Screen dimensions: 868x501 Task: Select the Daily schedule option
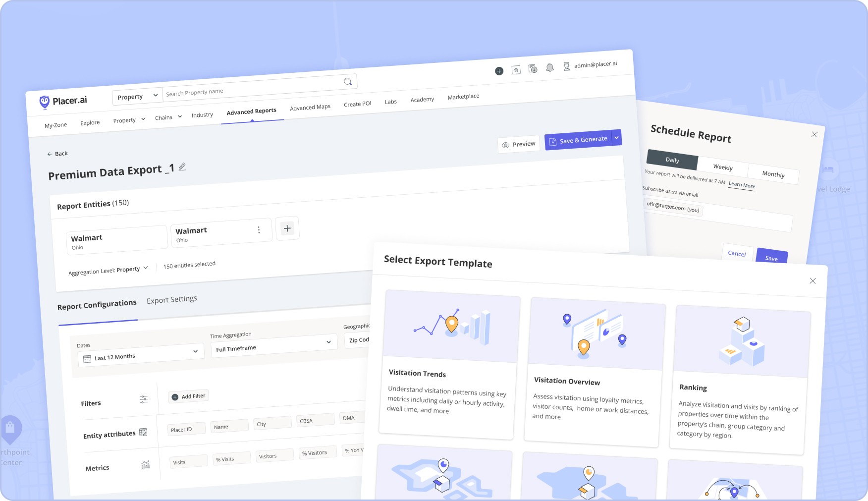(672, 160)
